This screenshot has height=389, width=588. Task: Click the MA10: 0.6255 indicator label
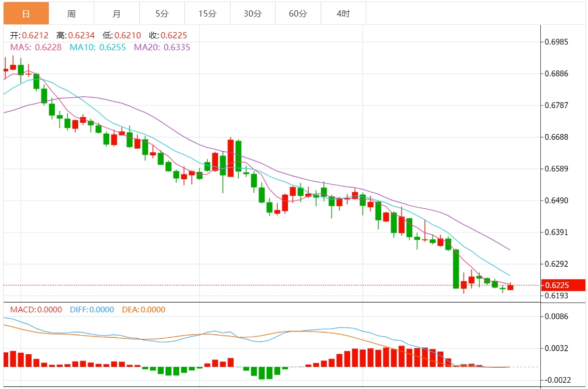tap(97, 47)
